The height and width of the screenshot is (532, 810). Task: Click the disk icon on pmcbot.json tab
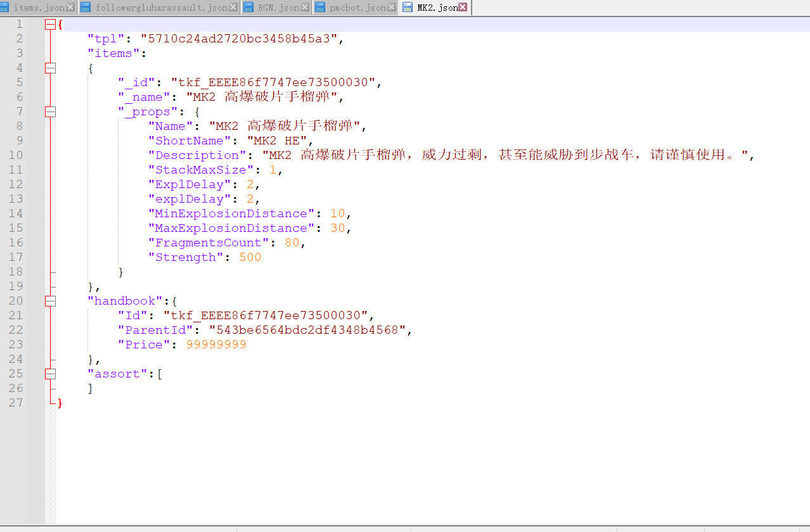pyautogui.click(x=320, y=8)
